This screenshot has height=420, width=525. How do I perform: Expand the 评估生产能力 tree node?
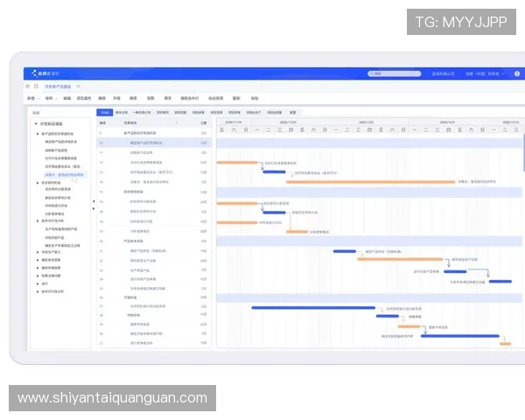coord(38,252)
